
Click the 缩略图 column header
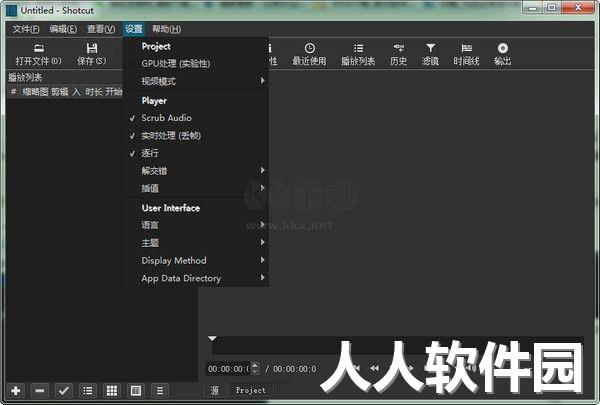pos(35,92)
